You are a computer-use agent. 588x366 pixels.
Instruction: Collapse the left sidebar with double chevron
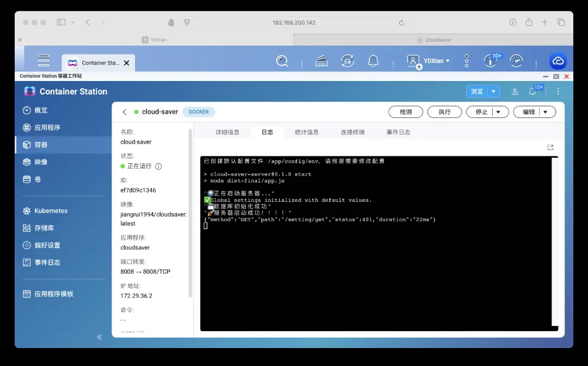[x=99, y=337]
